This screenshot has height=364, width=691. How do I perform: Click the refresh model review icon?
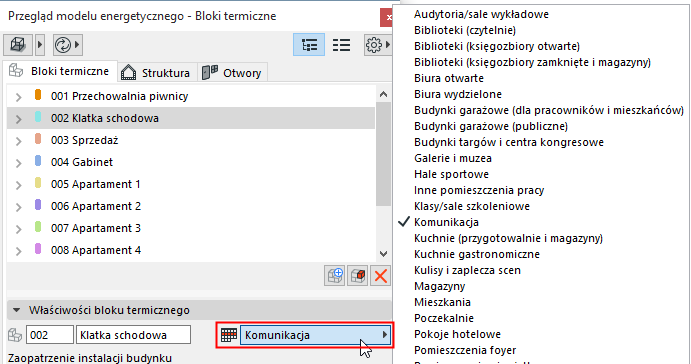[x=63, y=45]
